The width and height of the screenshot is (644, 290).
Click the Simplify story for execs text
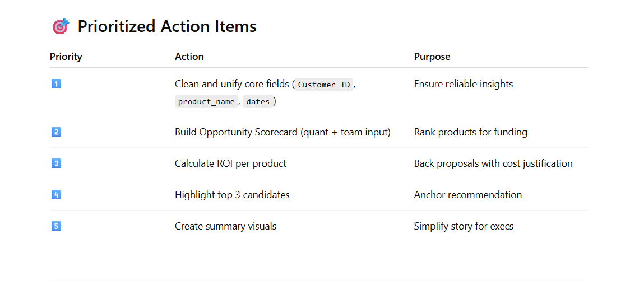[x=464, y=226]
